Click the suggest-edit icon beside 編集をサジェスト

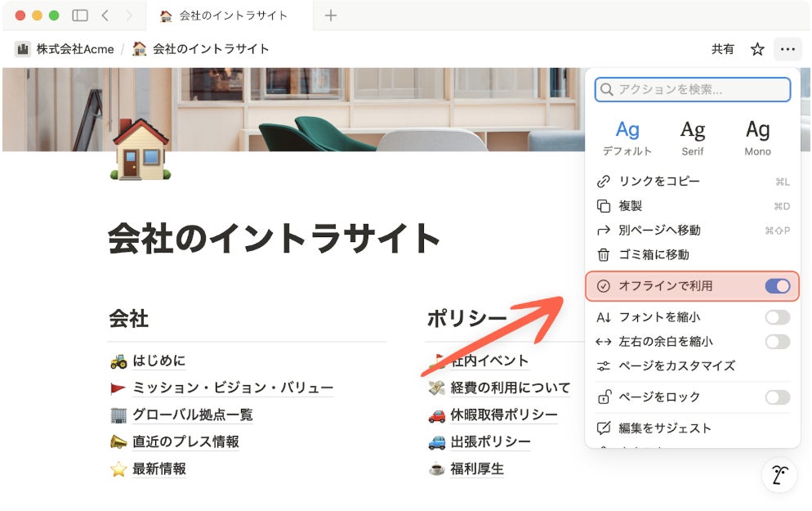604,428
